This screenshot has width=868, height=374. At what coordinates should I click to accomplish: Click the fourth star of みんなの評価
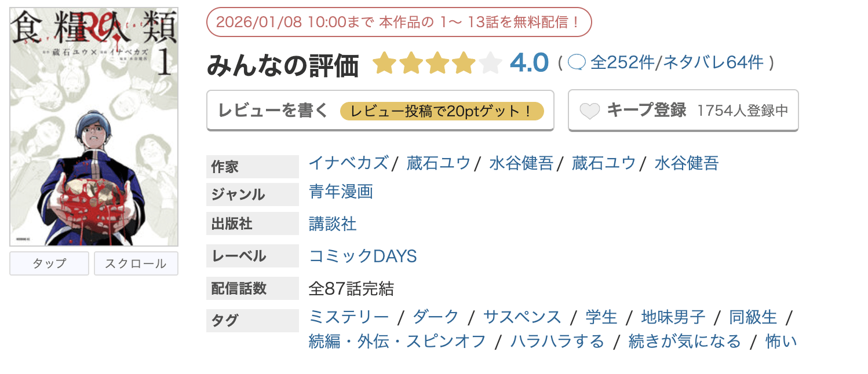(x=464, y=63)
